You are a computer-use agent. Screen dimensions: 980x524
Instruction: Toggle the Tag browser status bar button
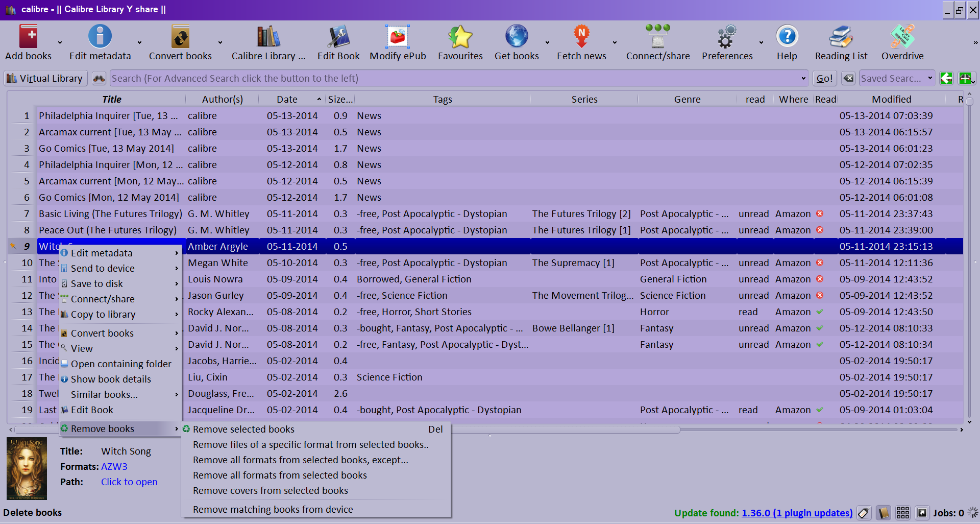[864, 512]
